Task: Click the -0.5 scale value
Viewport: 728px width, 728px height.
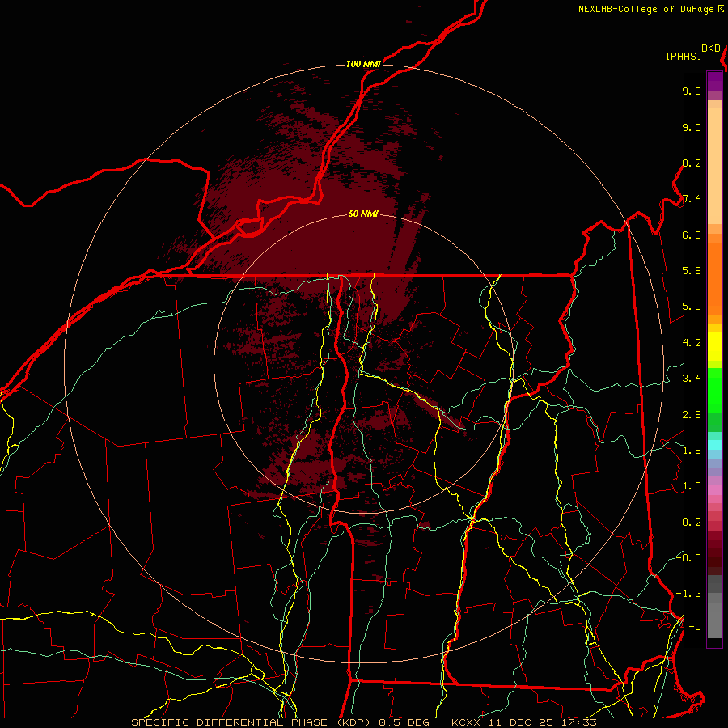Action: pyautogui.click(x=688, y=557)
